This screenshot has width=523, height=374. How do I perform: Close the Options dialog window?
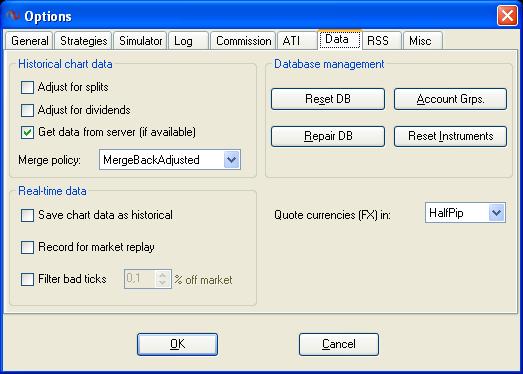(x=507, y=16)
